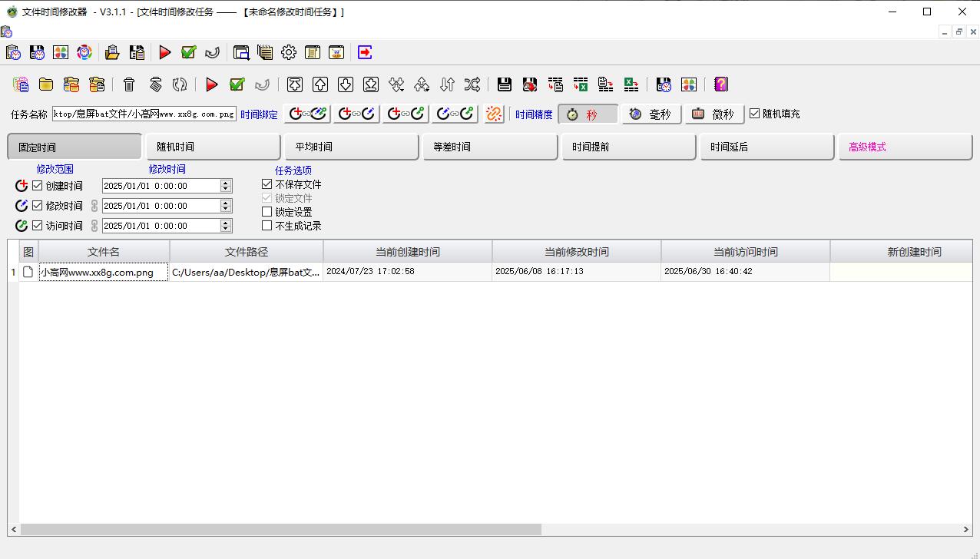Click the red play icon in top toolbar
Viewport: 980px width, 559px height.
point(165,52)
